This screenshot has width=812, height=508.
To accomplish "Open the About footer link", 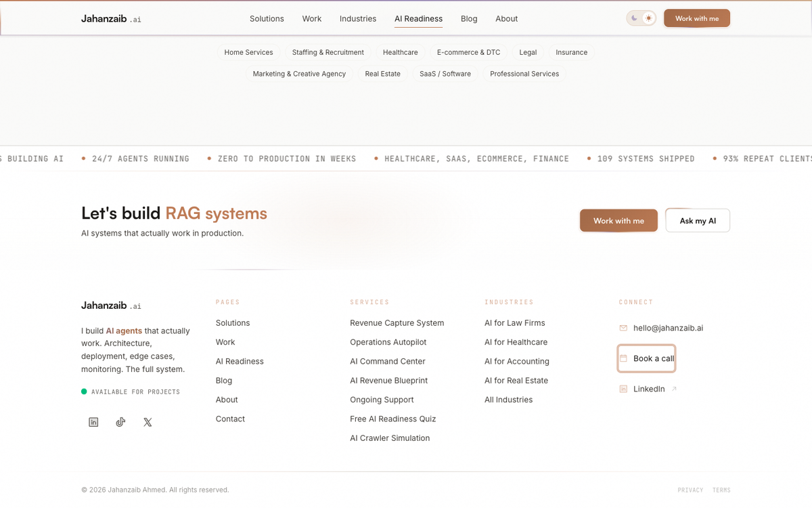I will pos(227,400).
